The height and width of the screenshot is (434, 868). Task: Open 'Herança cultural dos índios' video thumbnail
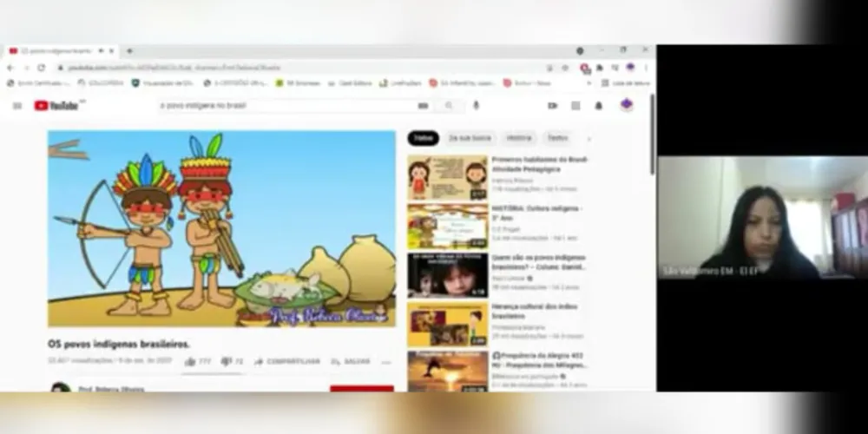click(x=448, y=325)
